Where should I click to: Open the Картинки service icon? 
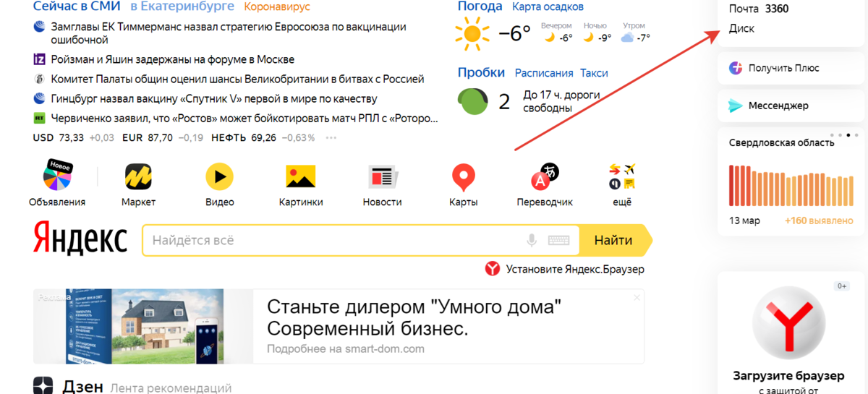pos(301,176)
